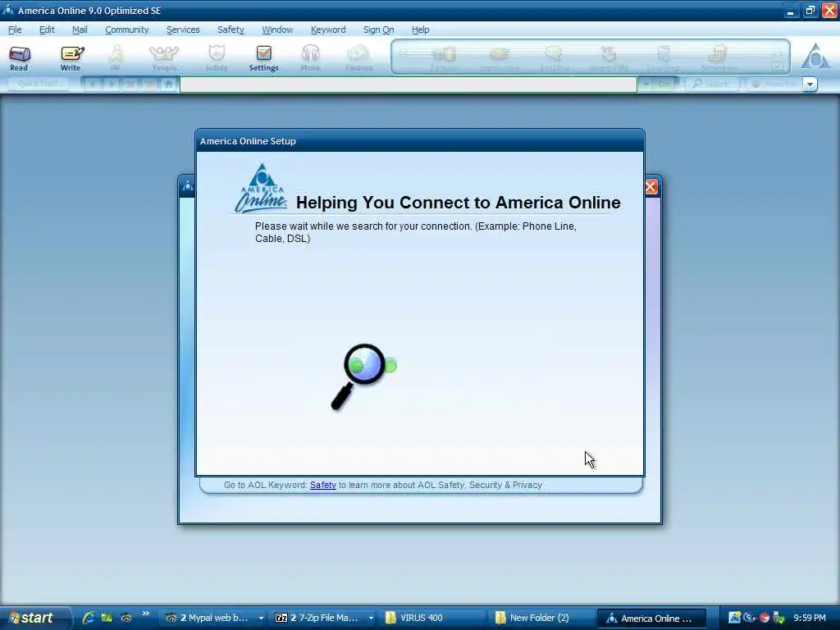Click the dimmed Finance toolbar icon

(358, 58)
